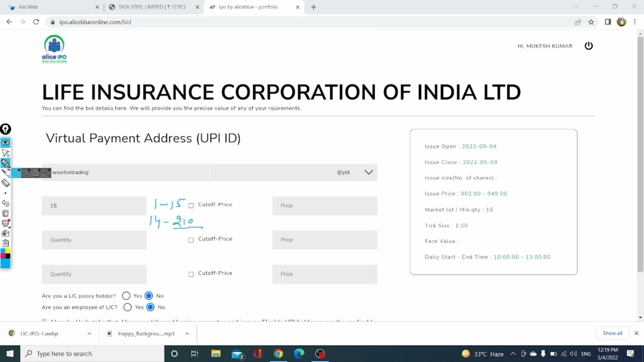Click third row Price field
The width and height of the screenshot is (644, 362).
pyautogui.click(x=325, y=274)
